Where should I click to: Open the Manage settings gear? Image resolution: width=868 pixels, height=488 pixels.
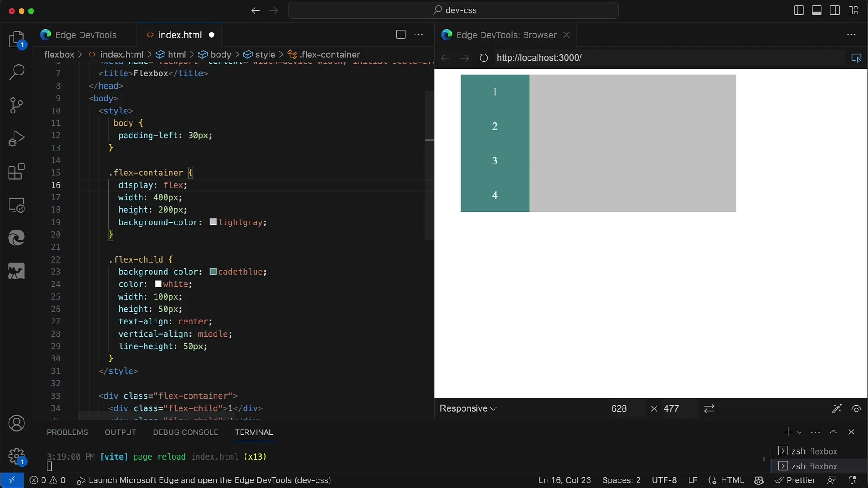[x=17, y=456]
